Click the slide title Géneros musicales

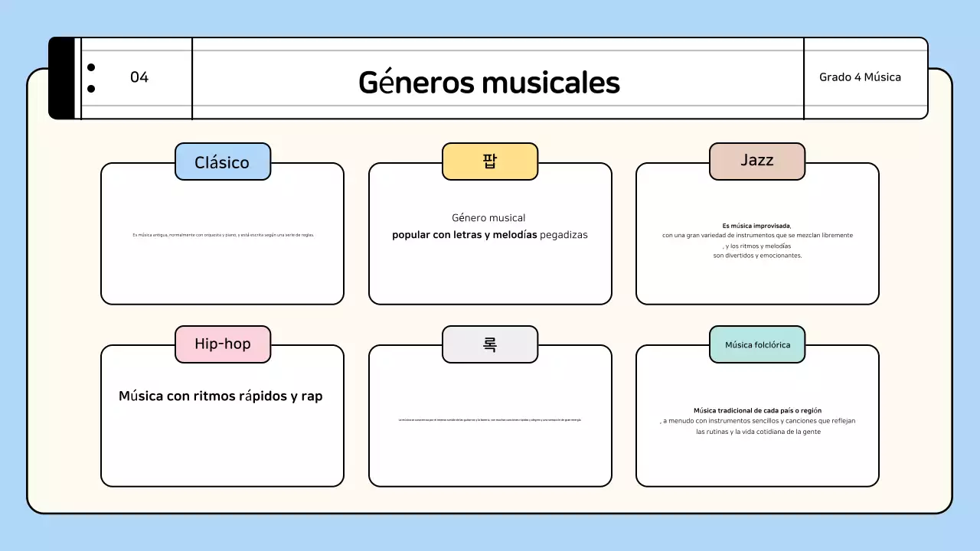click(x=489, y=83)
